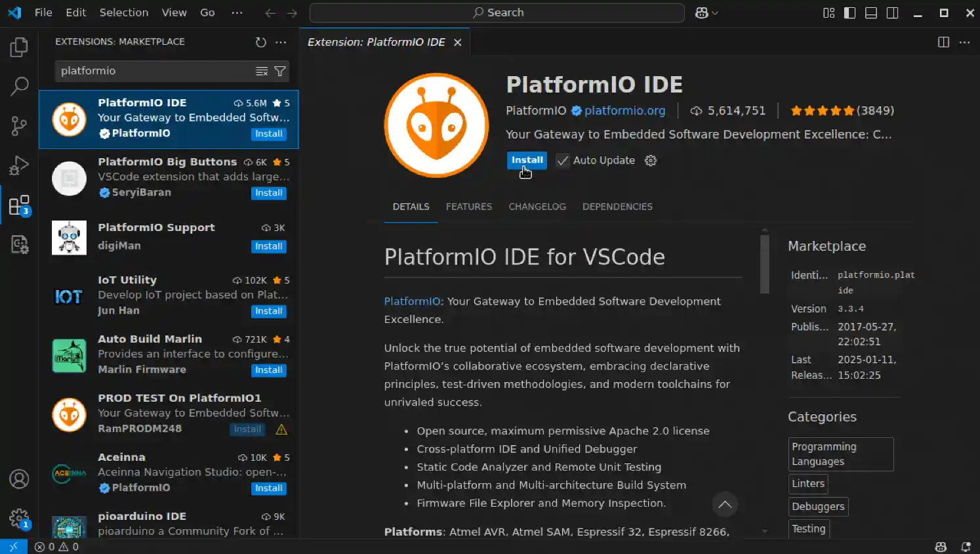
Task: Open the Manage gear in activity bar
Action: 19,519
